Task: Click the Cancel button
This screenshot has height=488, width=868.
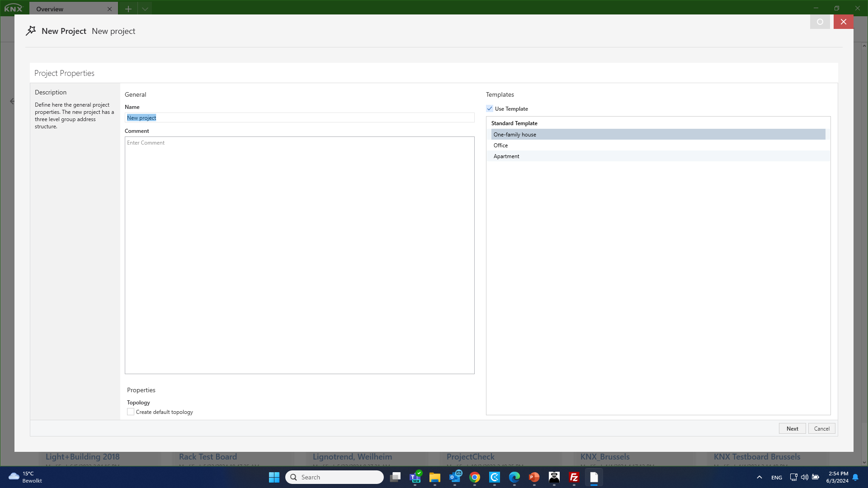Action: pyautogui.click(x=822, y=428)
